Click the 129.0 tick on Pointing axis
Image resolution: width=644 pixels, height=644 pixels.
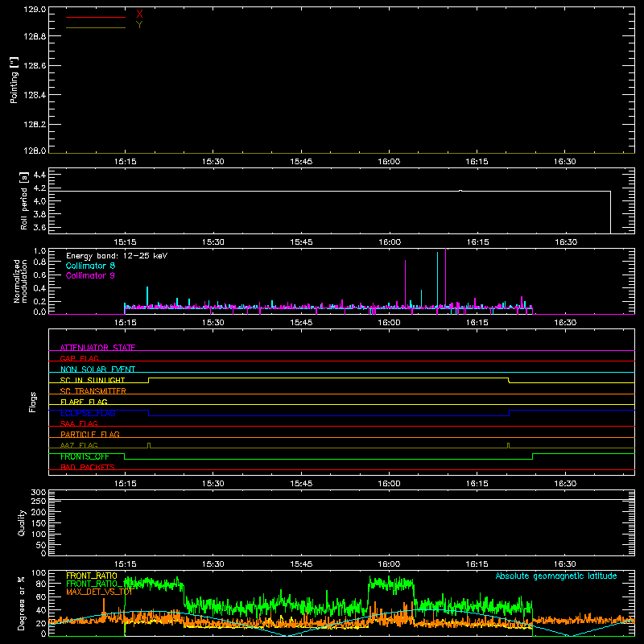[35, 10]
